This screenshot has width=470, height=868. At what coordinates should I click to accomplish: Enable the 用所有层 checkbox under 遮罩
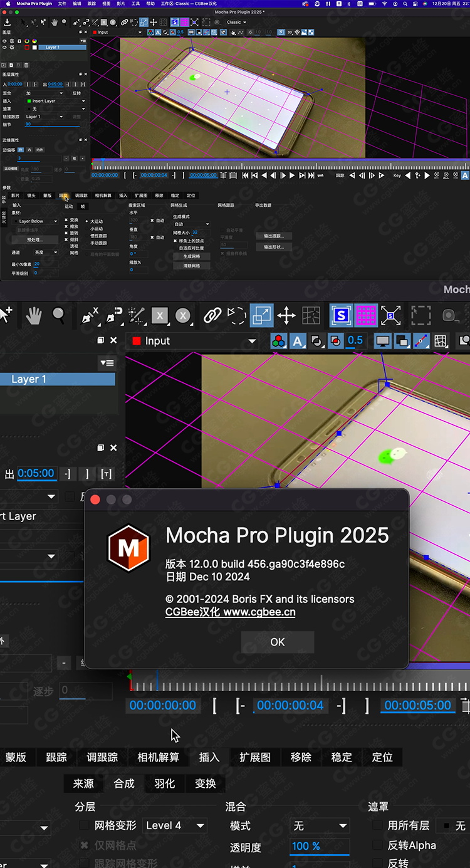377,825
